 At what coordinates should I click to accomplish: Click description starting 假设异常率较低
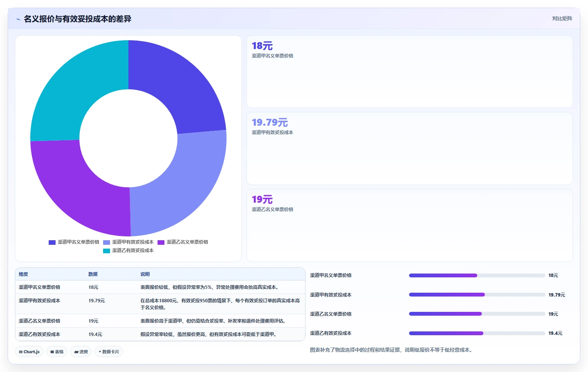tap(208, 334)
